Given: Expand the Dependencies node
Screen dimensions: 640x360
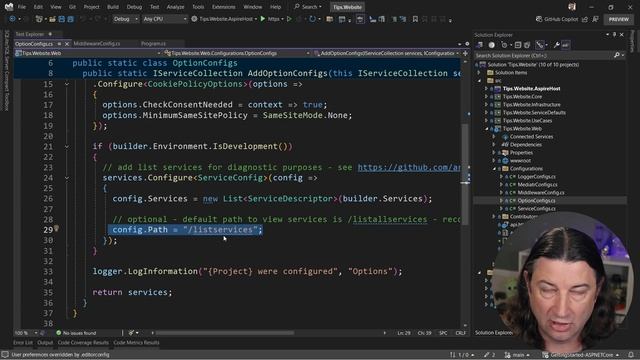Looking at the screenshot, I should tap(494, 144).
